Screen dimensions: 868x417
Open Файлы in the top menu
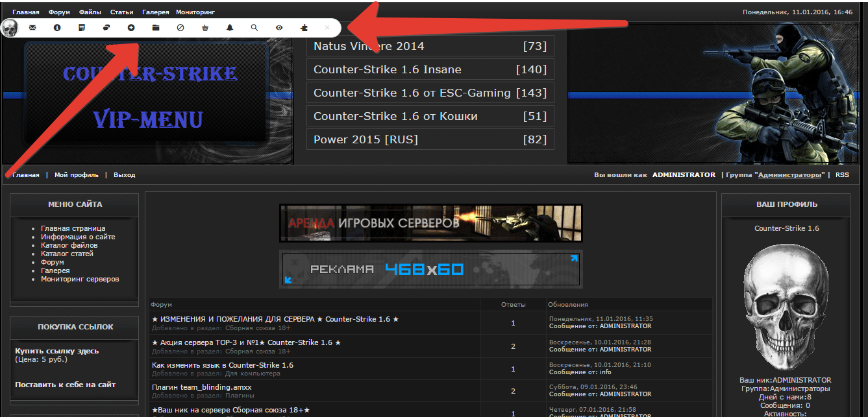pos(90,12)
